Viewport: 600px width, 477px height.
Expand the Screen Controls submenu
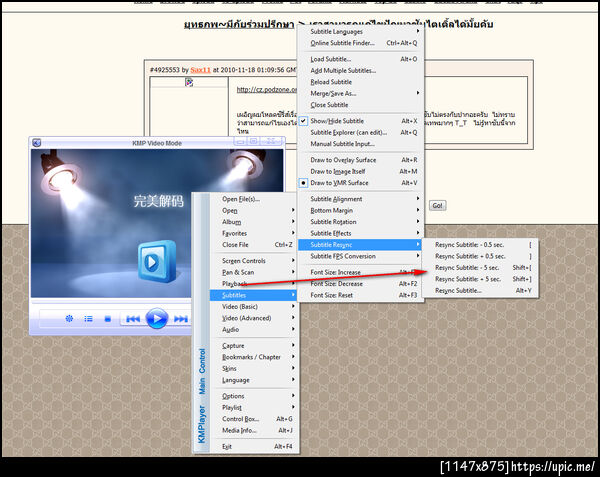[253, 261]
